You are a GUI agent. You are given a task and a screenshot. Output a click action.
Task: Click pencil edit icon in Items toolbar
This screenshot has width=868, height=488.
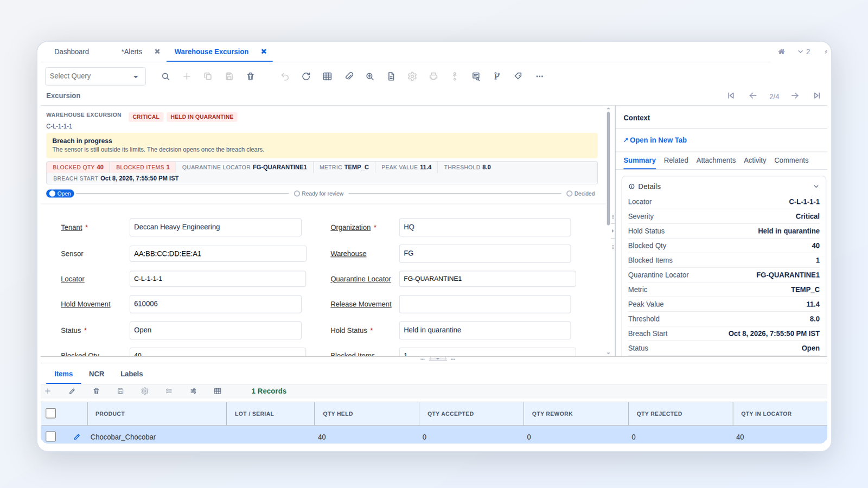click(x=72, y=391)
